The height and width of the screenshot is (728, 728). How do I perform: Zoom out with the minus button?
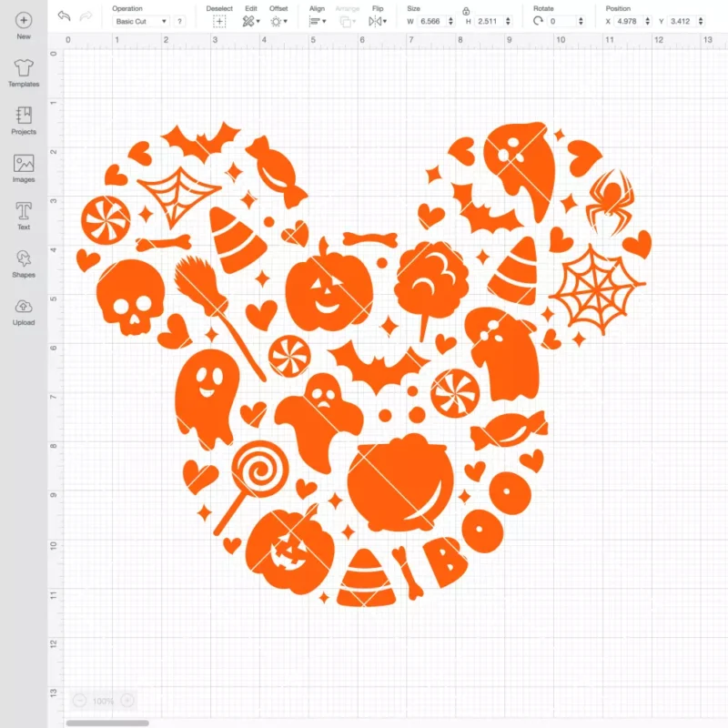79,700
